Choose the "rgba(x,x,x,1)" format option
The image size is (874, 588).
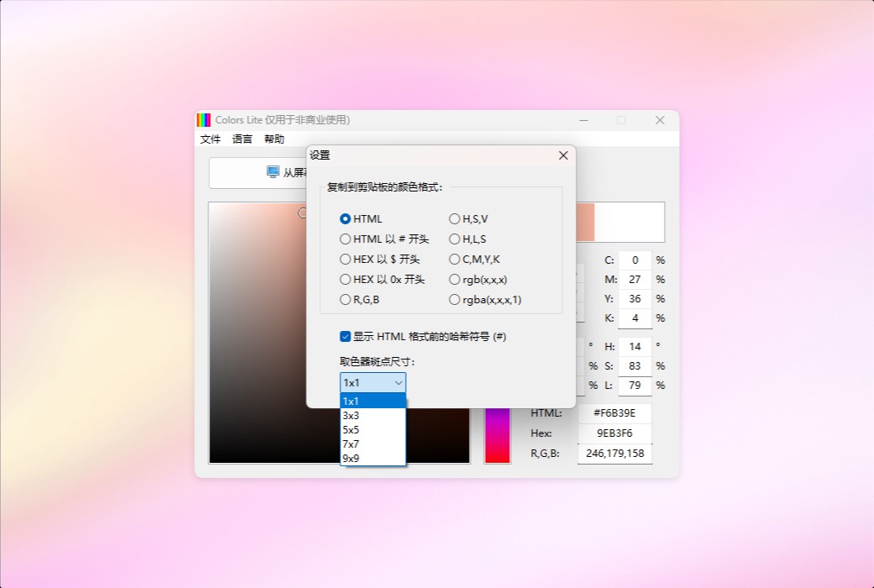pyautogui.click(x=455, y=299)
